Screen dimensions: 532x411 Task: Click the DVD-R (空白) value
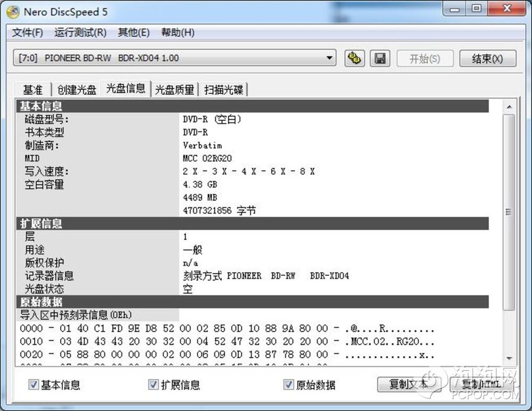coord(212,119)
